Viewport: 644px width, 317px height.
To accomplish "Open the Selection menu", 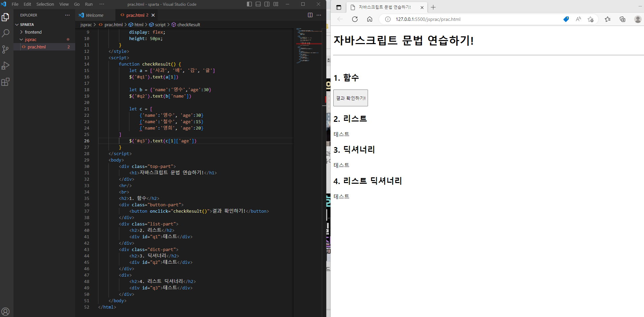I will (x=45, y=4).
